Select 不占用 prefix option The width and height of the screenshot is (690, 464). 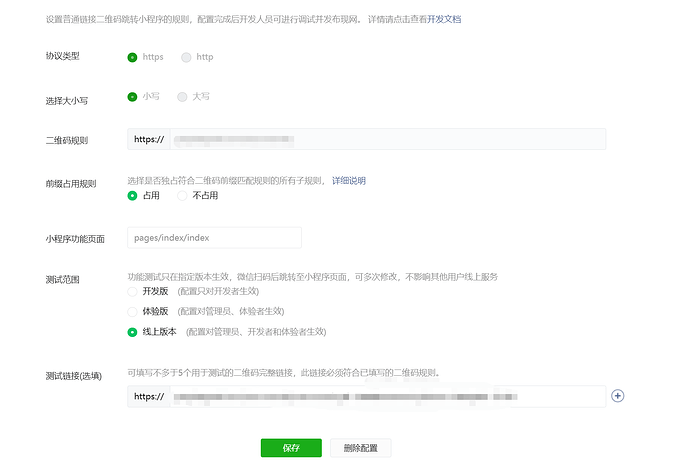[x=182, y=195]
